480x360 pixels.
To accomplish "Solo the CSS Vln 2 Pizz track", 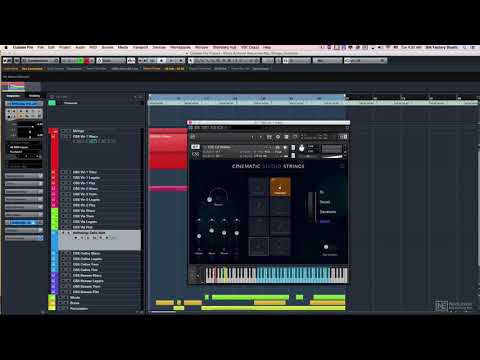I will click(x=68, y=205).
